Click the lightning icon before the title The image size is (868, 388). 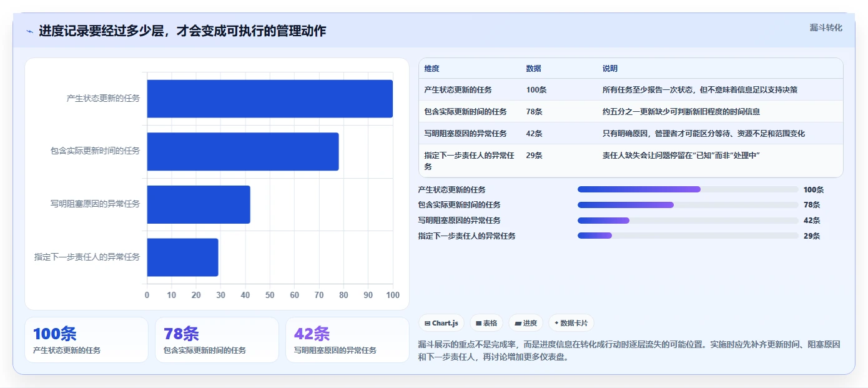pyautogui.click(x=29, y=31)
